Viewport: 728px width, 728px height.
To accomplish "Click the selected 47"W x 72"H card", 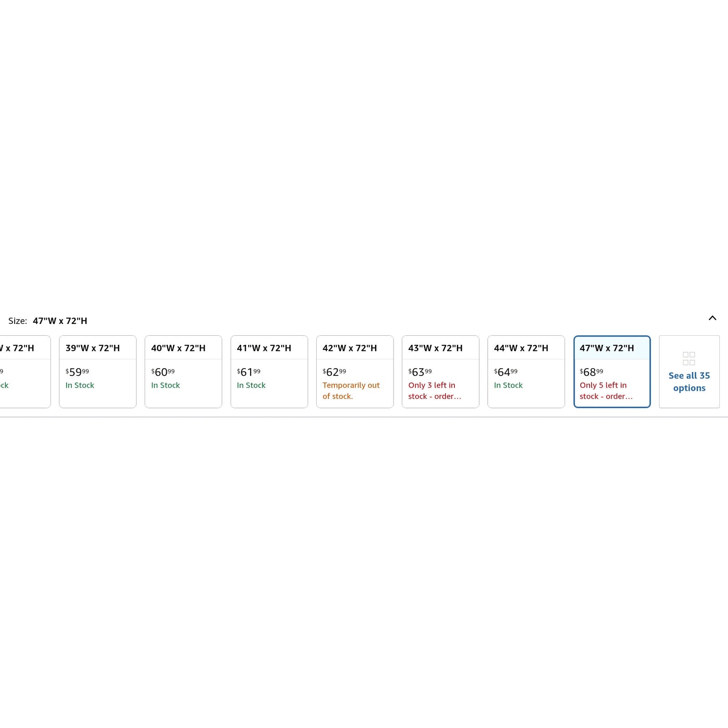I will [x=612, y=372].
